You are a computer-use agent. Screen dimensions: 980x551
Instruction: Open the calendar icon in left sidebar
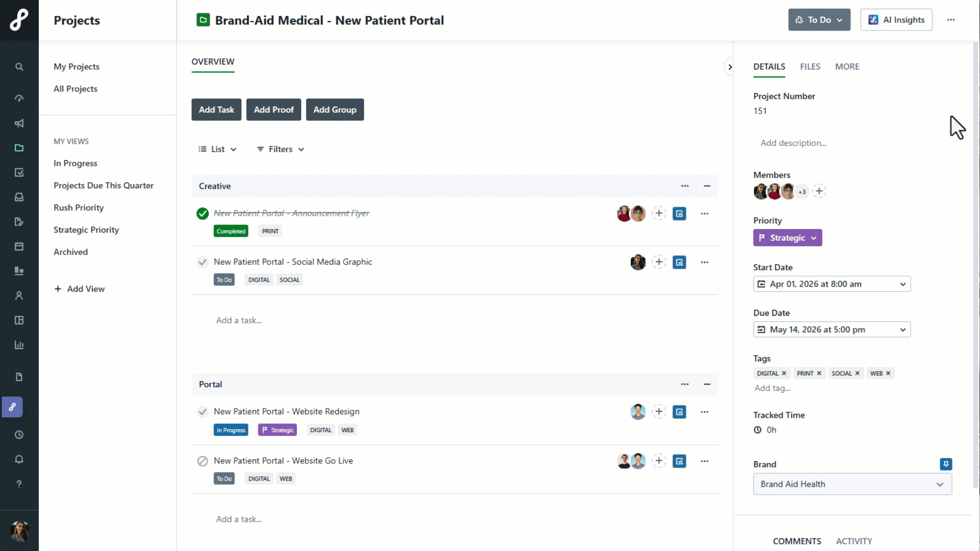tap(19, 246)
